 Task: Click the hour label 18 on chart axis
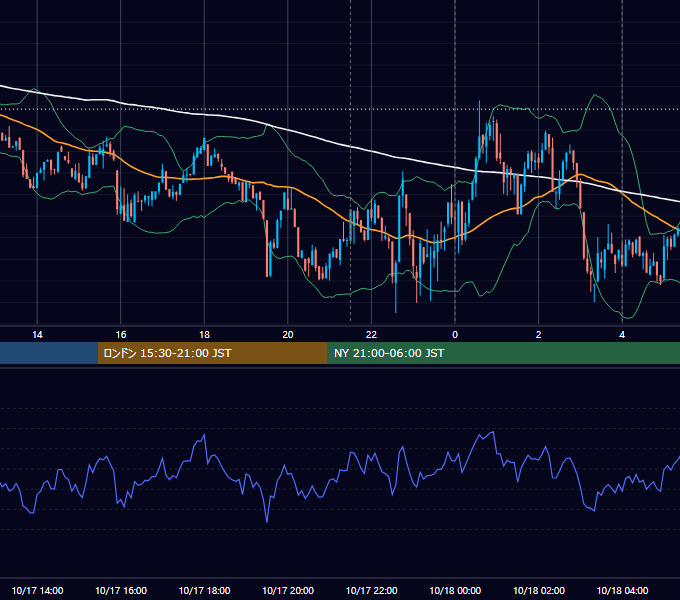click(x=204, y=335)
